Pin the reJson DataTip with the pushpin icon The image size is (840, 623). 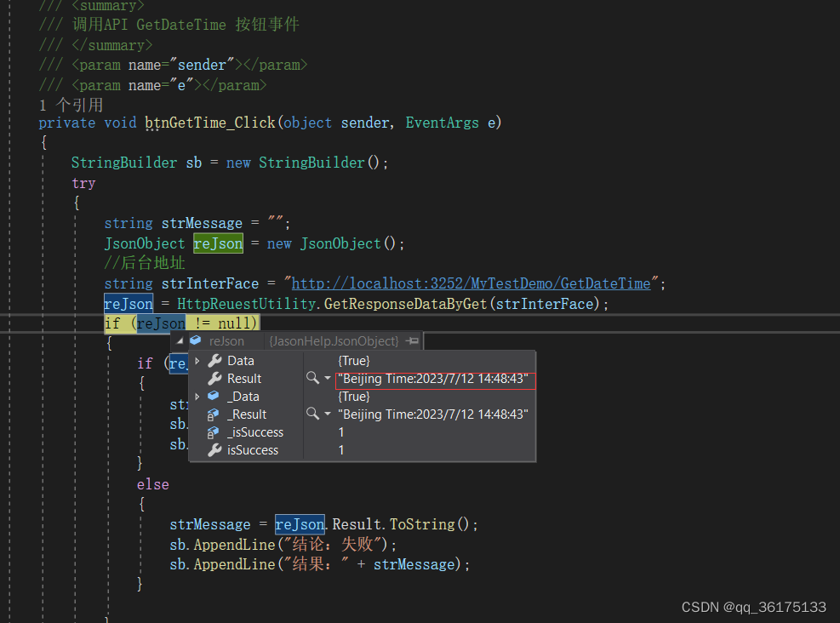tap(413, 339)
